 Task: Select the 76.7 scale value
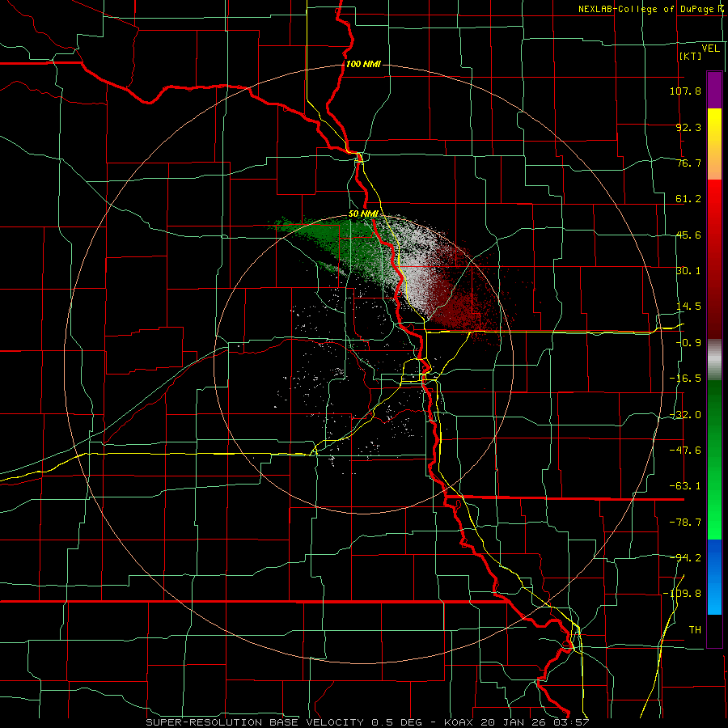coord(688,163)
